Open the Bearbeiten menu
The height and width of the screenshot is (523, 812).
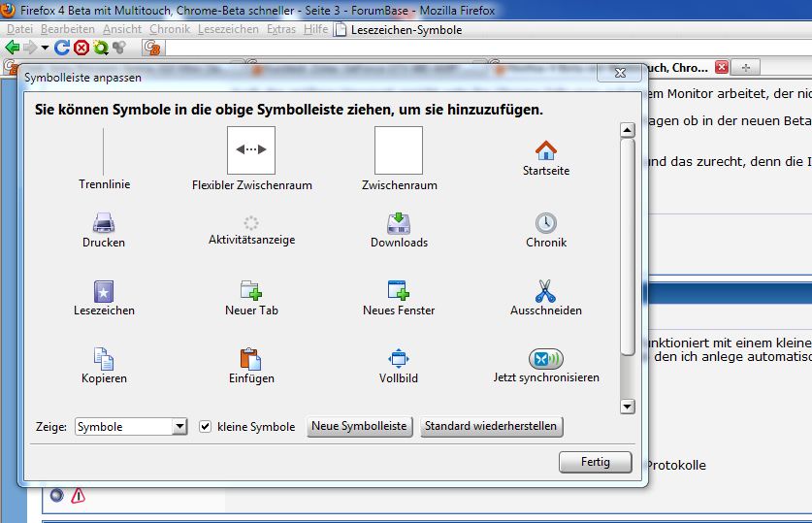point(68,29)
